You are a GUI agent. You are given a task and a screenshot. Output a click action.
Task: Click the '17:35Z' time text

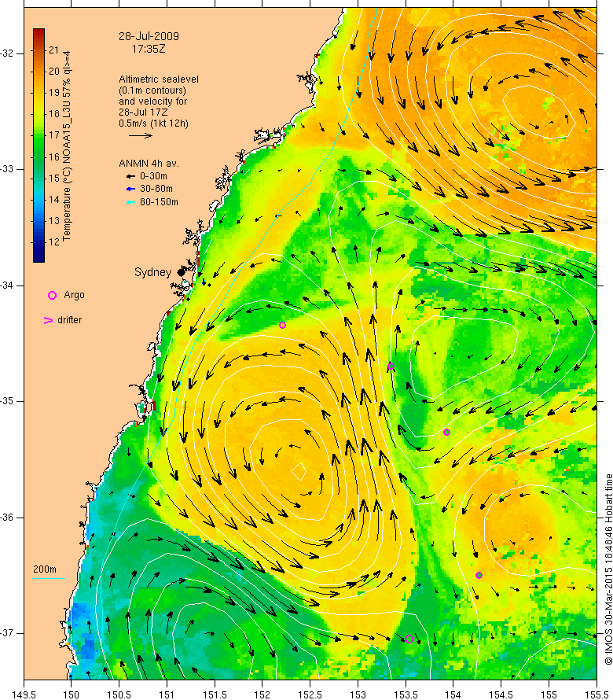click(149, 49)
